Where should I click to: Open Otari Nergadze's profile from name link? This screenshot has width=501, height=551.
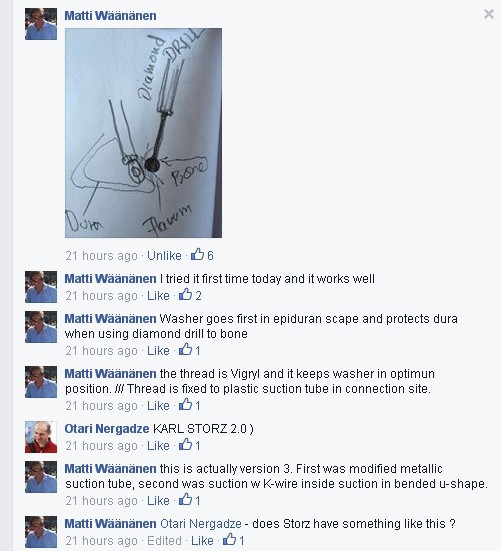107,429
